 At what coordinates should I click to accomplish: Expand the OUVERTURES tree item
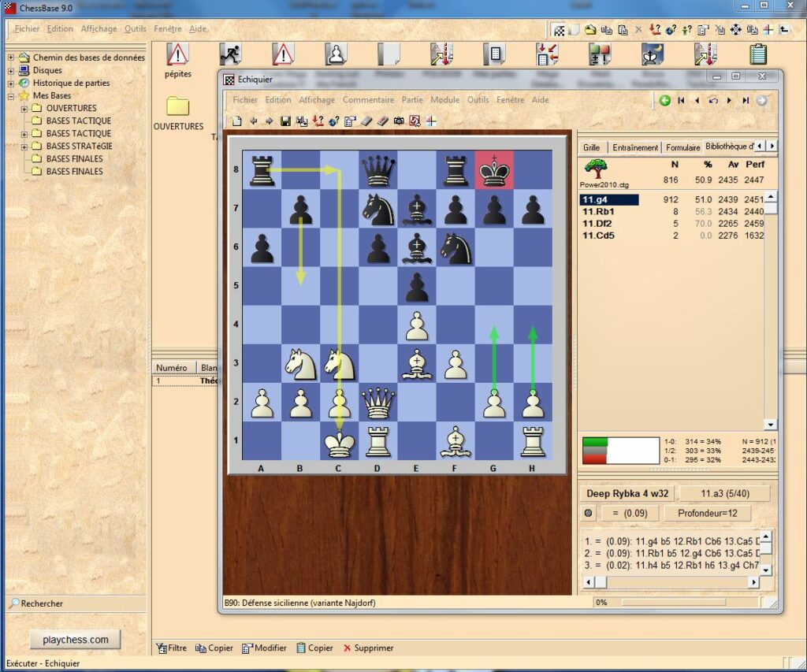[24, 108]
